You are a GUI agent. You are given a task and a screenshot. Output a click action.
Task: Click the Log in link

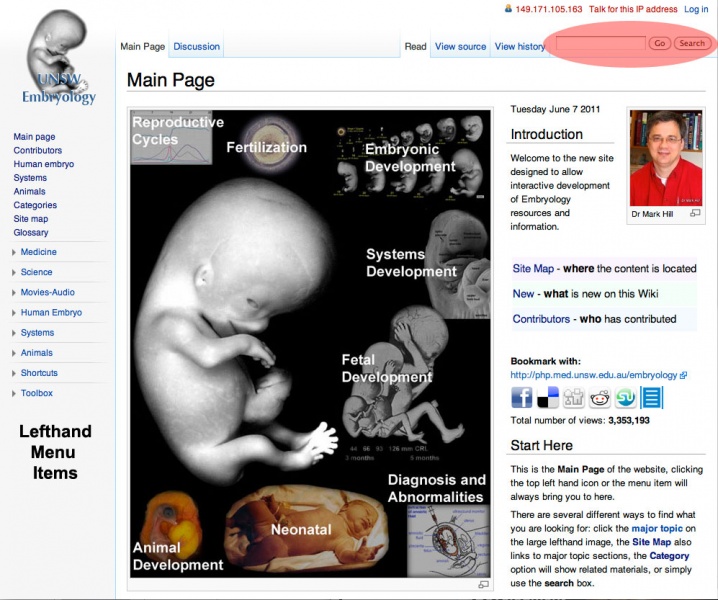click(x=696, y=9)
